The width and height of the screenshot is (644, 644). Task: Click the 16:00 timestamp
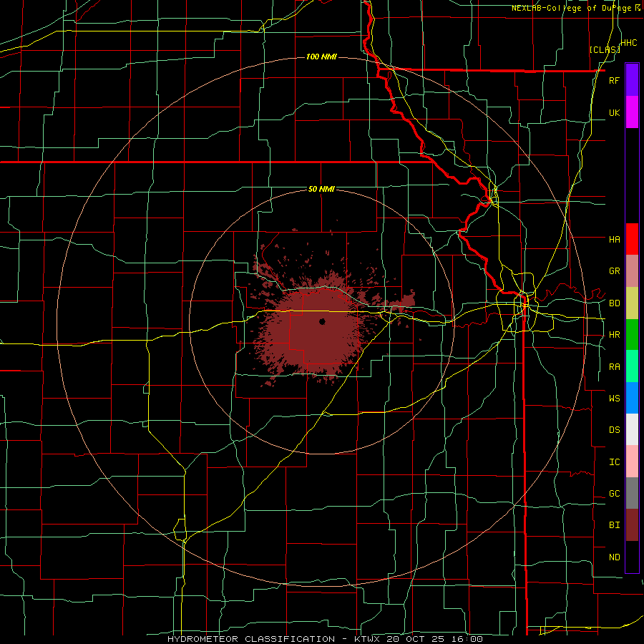pos(467,639)
